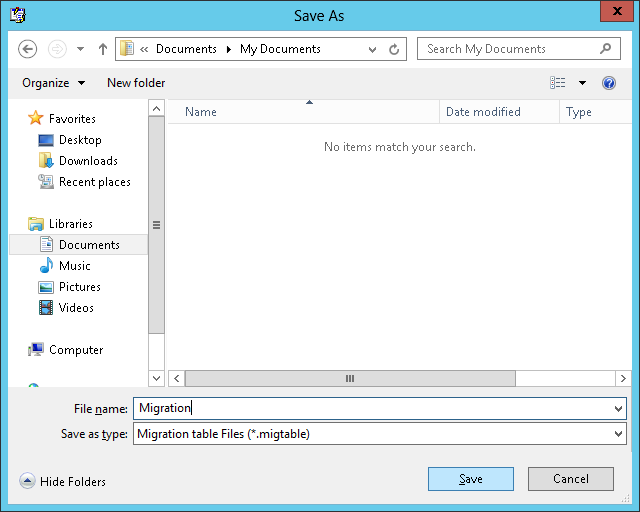Expand the address bar previous locations dropdown
640x512 pixels.
(x=372, y=49)
